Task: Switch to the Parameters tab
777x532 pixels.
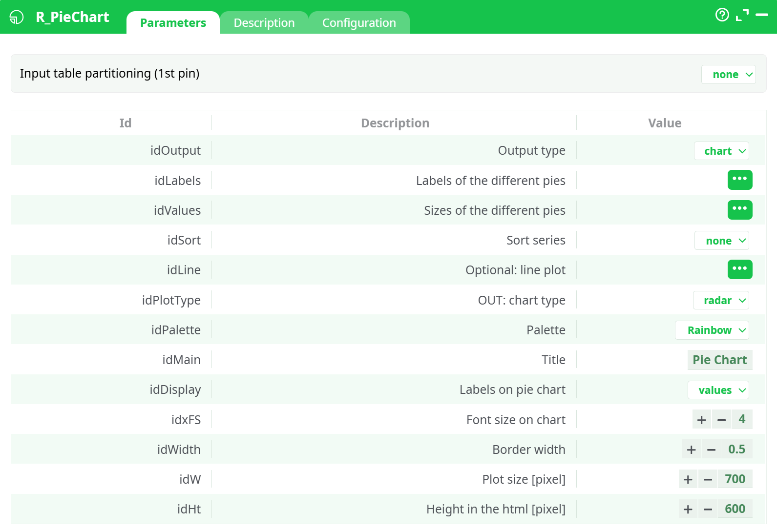Action: (x=173, y=23)
